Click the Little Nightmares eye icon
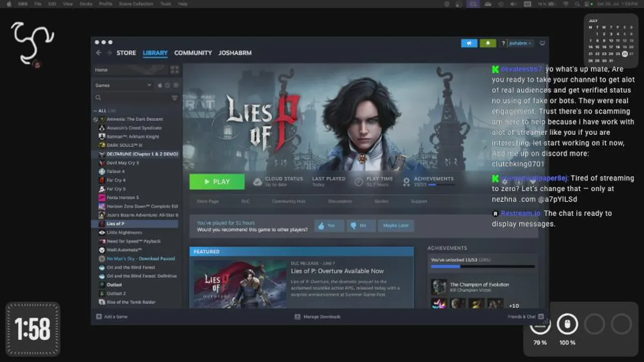The width and height of the screenshot is (644, 362). [102, 232]
